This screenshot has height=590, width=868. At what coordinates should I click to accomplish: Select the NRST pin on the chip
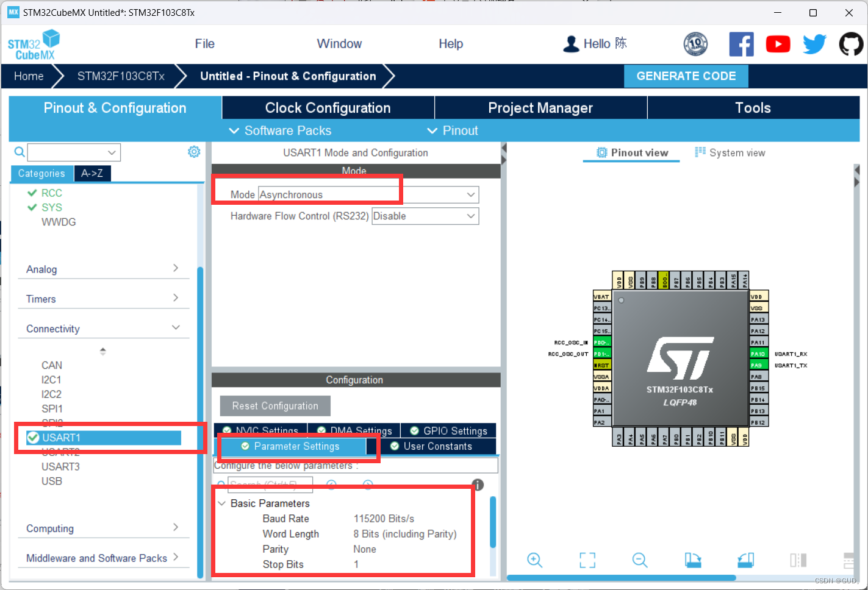pos(601,365)
